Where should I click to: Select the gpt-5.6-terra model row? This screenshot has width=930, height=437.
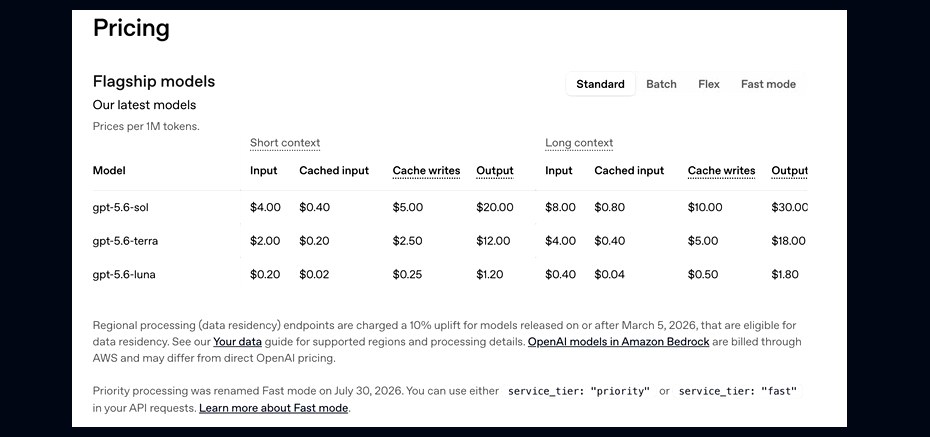pyautogui.click(x=450, y=241)
